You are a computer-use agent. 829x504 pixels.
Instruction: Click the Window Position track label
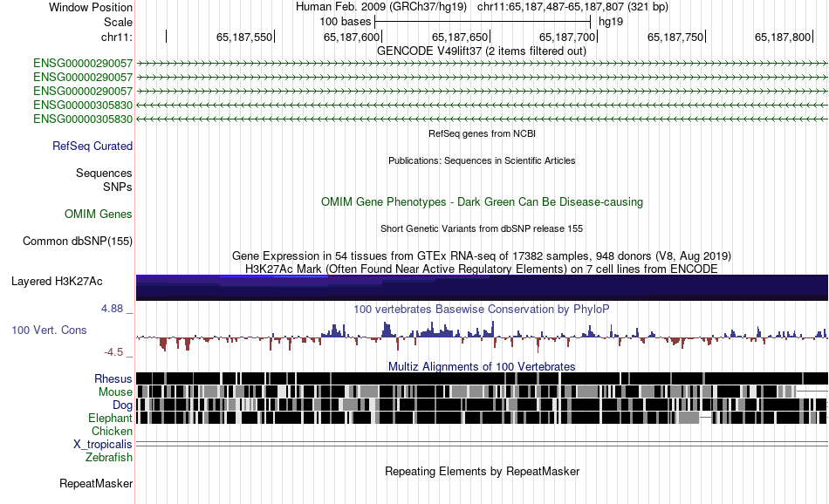pyautogui.click(x=91, y=7)
